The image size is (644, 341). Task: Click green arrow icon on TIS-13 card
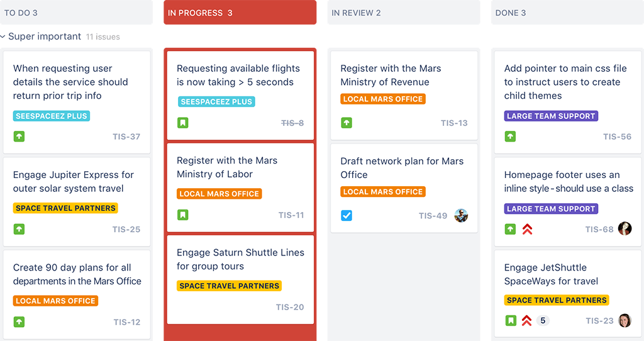coord(347,123)
